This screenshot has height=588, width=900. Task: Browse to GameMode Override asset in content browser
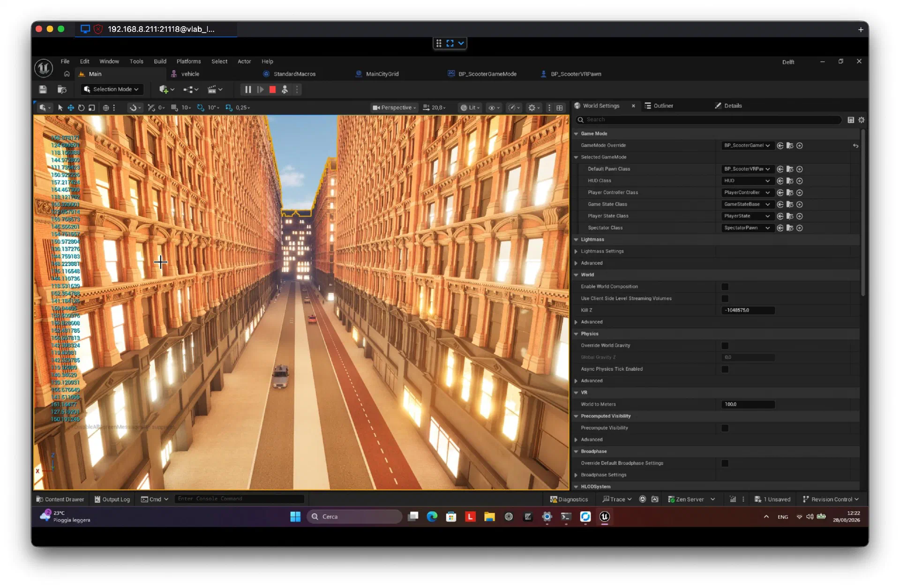[x=790, y=146]
